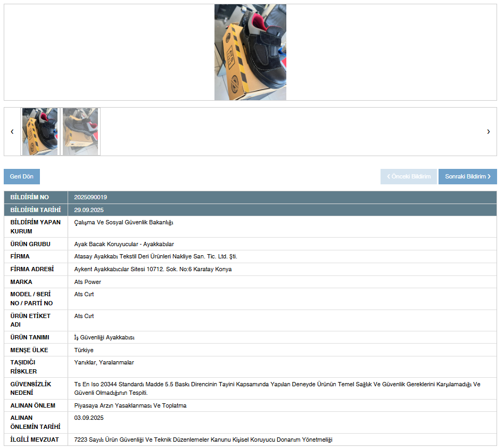The image size is (504, 447).
Task: Select the second faded shoe thumbnail
Action: 80,132
